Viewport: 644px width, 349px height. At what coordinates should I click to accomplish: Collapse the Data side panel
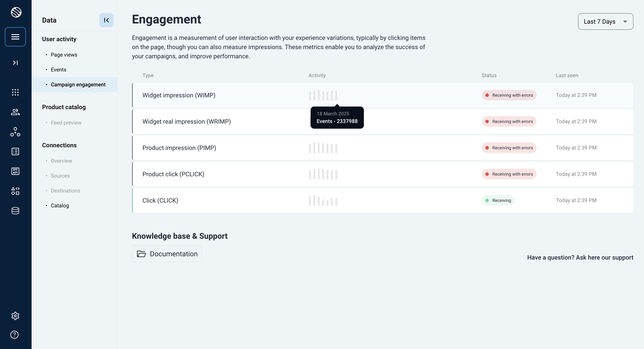(x=106, y=20)
